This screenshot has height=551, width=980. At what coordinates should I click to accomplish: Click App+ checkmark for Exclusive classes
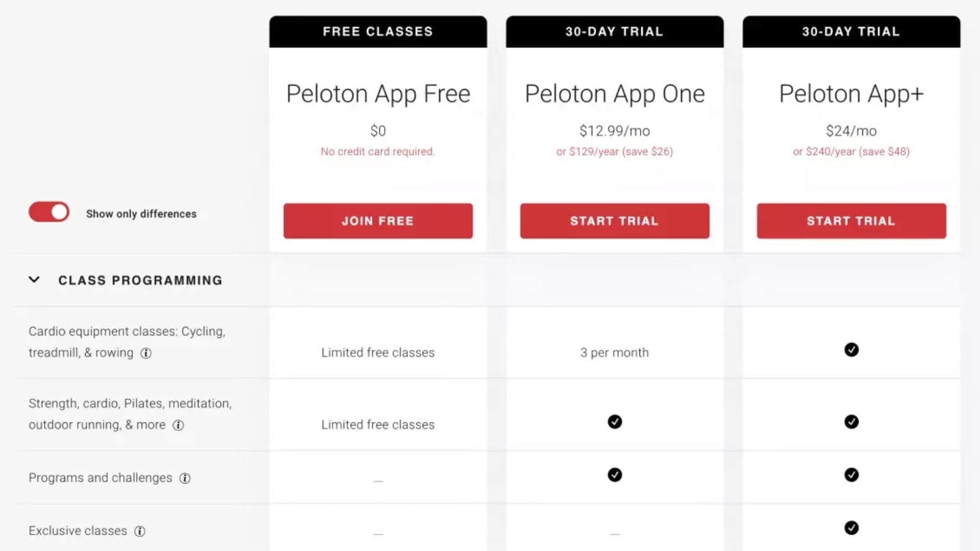coord(851,528)
